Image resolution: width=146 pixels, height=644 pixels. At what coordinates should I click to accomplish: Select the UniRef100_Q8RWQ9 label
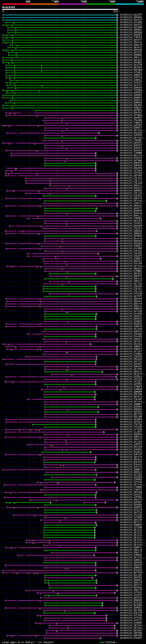131,55
